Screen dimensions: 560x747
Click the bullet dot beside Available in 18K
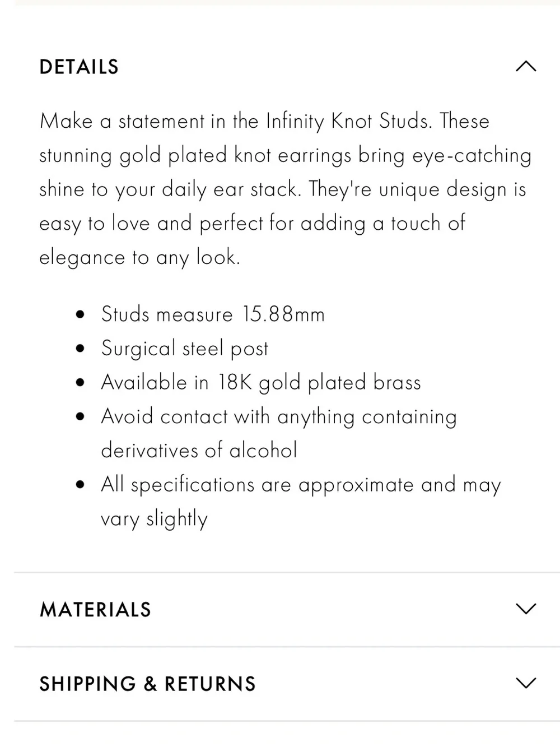coord(81,384)
